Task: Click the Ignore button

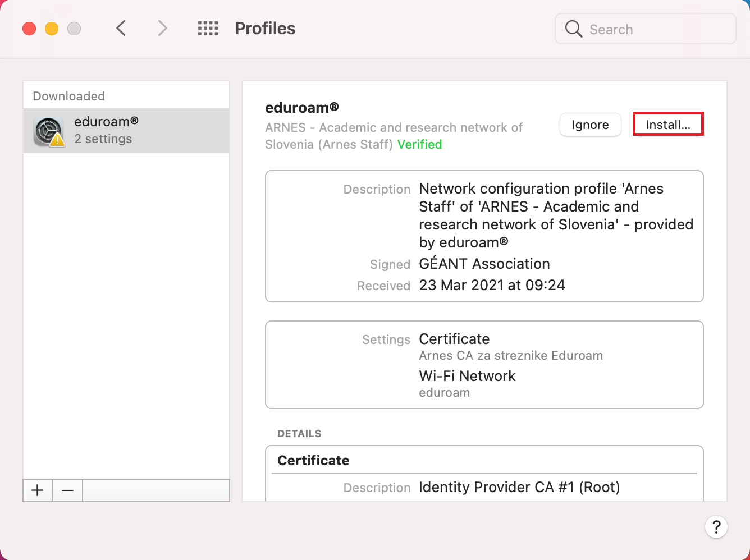Action: [590, 125]
